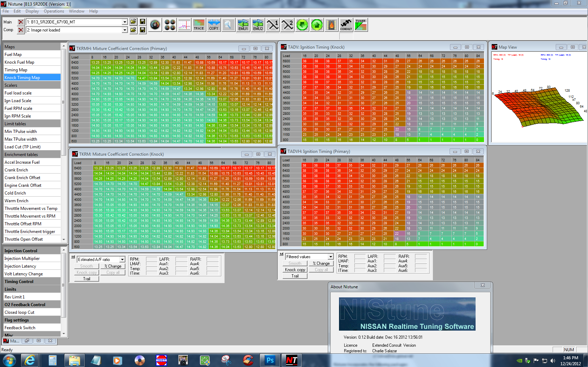The height and width of the screenshot is (367, 588).
Task: Open the Help menu
Action: tap(94, 11)
